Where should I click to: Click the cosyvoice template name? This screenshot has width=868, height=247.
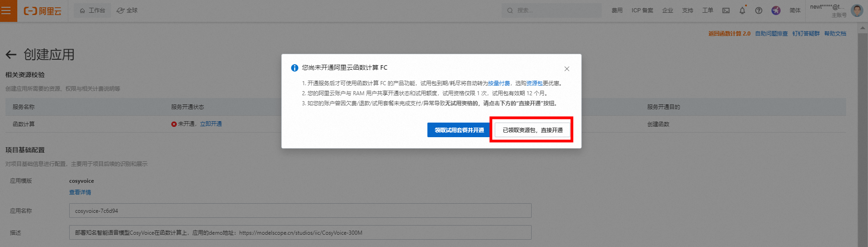click(x=81, y=181)
